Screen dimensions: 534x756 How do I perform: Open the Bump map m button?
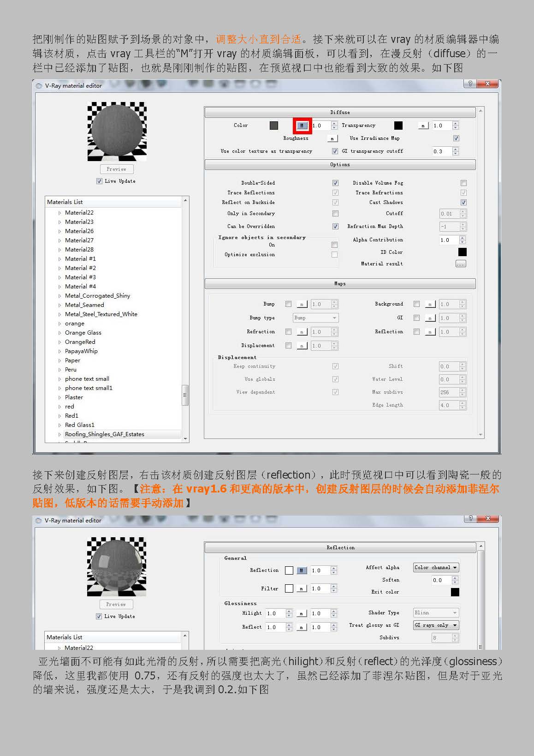pyautogui.click(x=302, y=304)
